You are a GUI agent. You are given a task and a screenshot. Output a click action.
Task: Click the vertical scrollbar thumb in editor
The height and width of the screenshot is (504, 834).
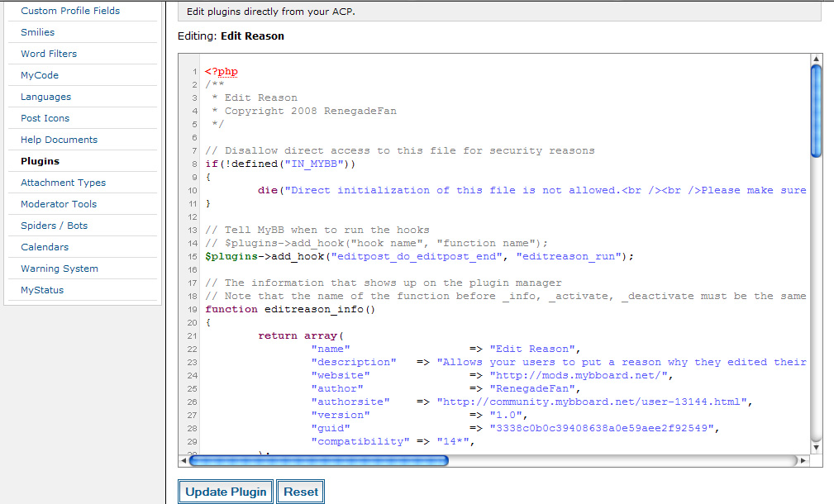click(816, 110)
